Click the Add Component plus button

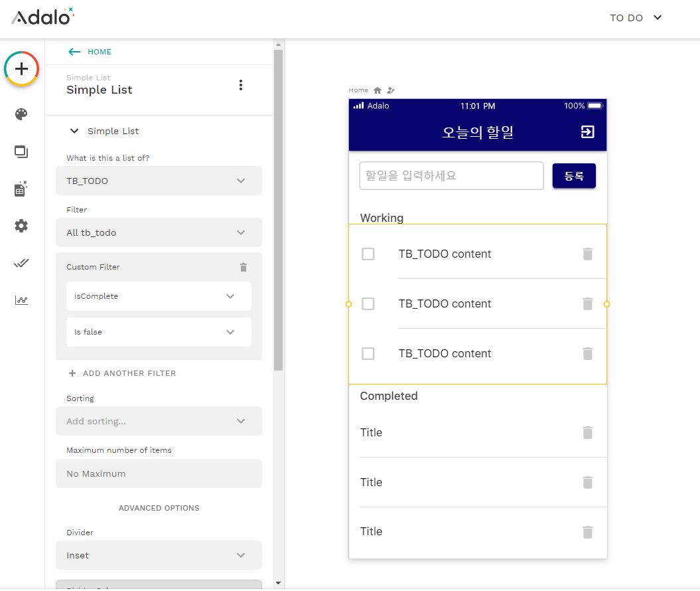21,69
